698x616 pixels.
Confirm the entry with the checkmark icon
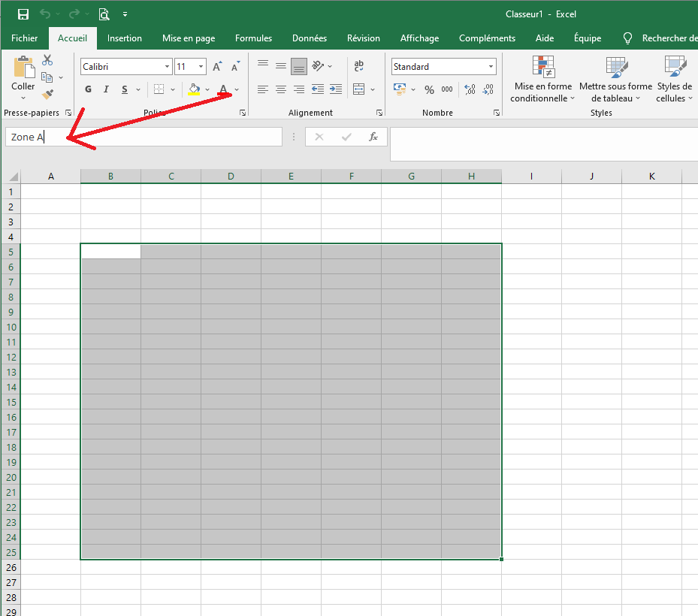346,137
